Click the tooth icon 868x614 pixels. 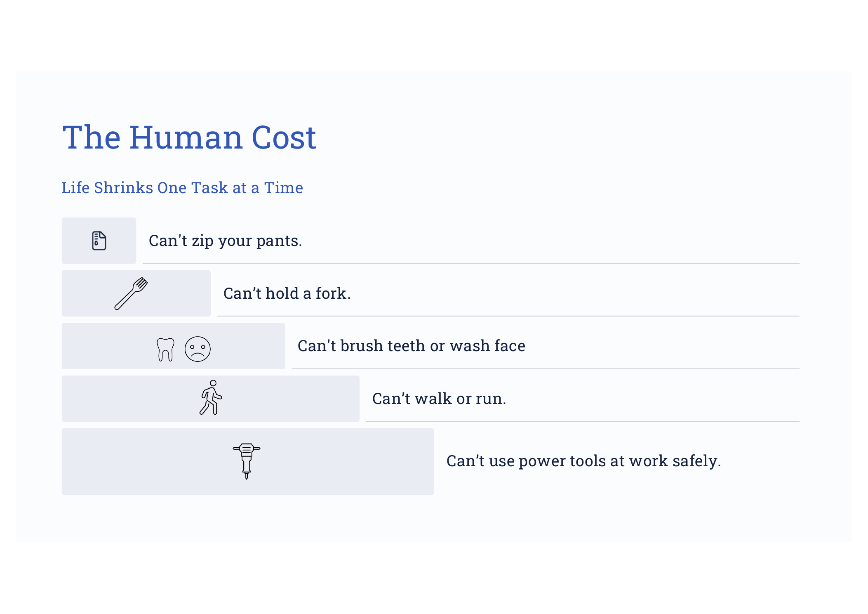165,350
